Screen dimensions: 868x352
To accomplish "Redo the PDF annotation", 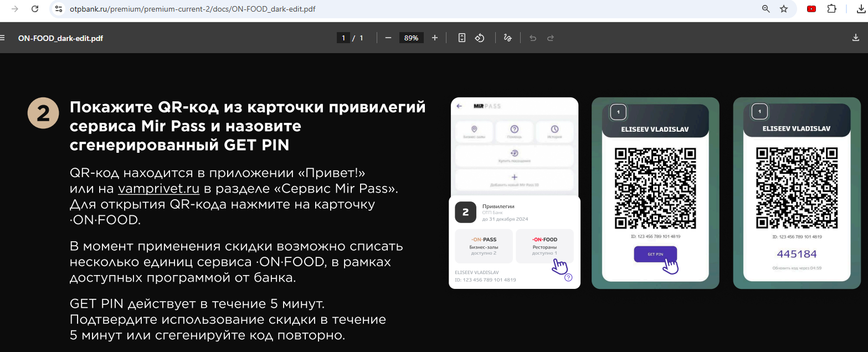I will point(551,38).
